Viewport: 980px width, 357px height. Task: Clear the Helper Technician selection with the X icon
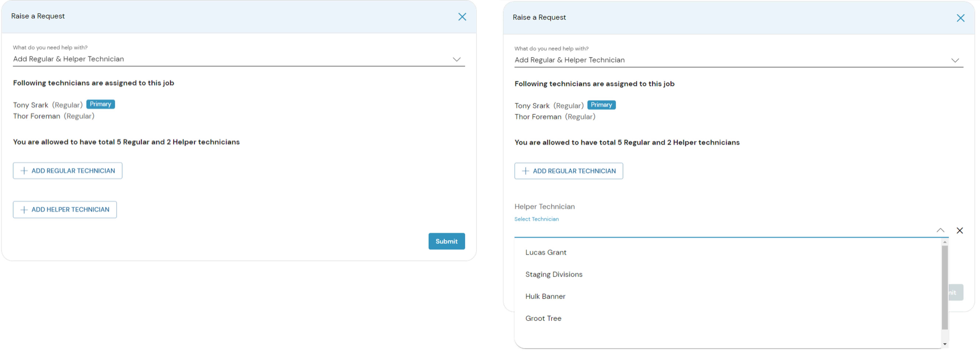click(960, 230)
